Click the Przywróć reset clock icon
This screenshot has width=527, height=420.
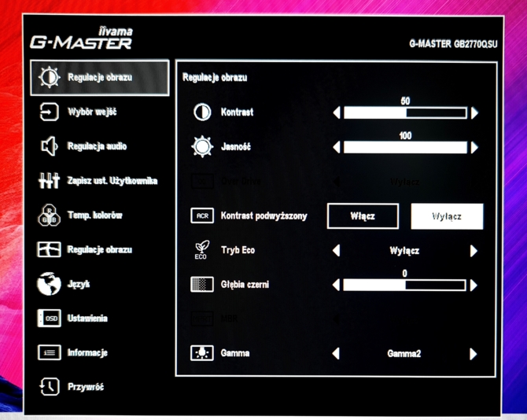point(50,387)
